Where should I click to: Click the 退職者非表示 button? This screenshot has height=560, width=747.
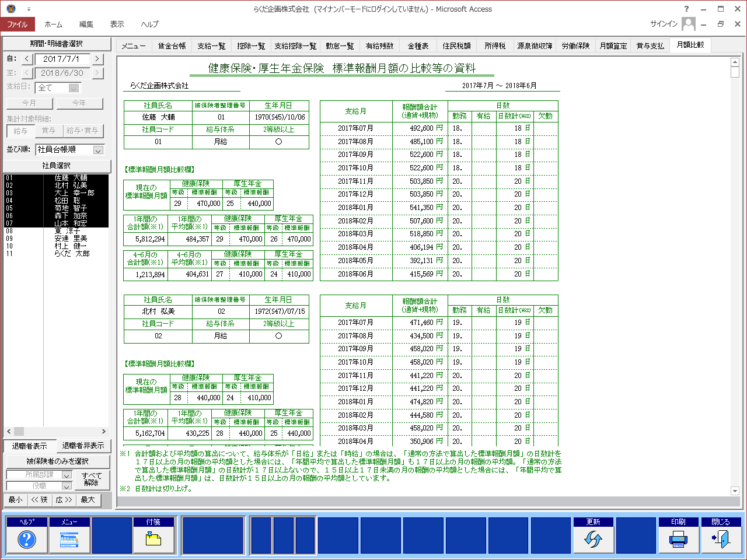pos(83,446)
